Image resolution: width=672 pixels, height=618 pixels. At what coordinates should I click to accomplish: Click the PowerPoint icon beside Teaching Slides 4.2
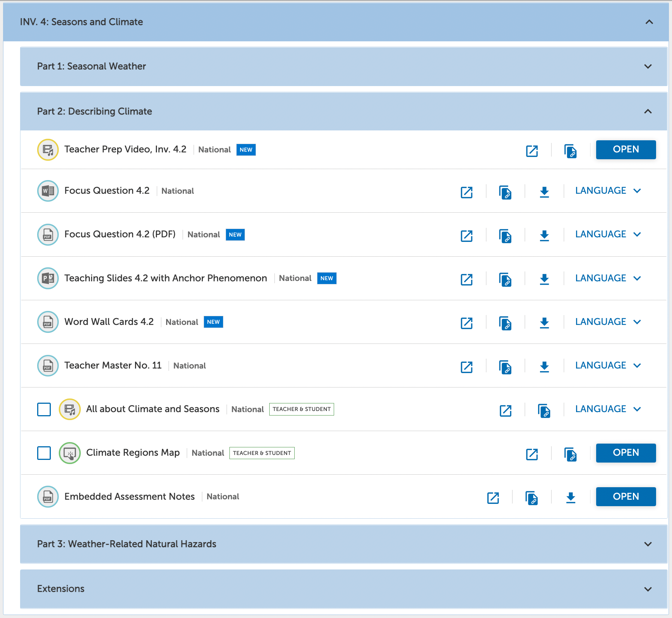(x=48, y=278)
